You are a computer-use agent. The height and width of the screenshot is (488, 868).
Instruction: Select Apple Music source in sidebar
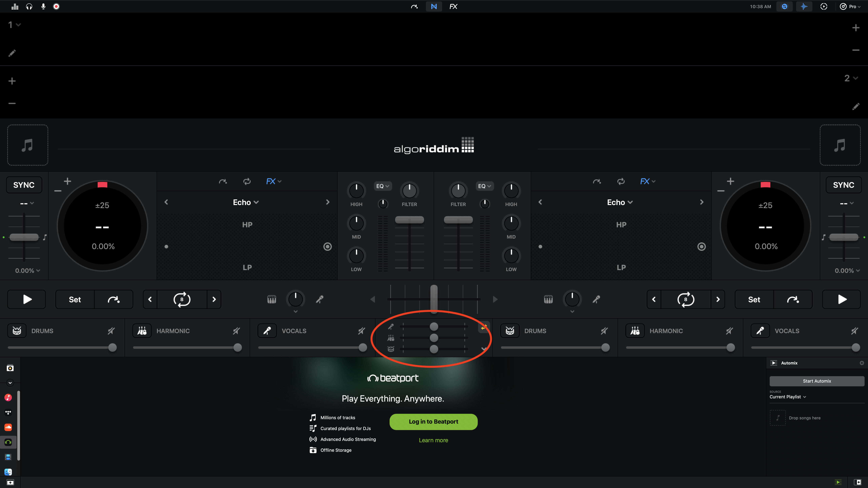pyautogui.click(x=8, y=397)
